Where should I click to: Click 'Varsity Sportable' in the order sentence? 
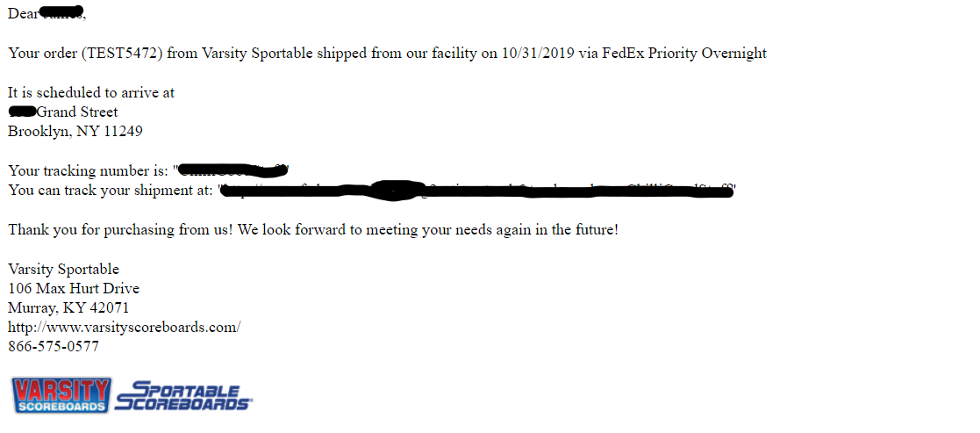click(257, 54)
